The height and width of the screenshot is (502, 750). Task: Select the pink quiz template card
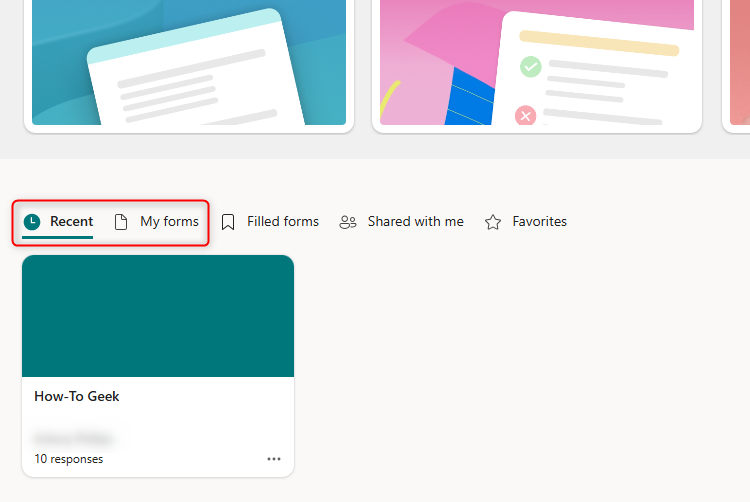tap(537, 66)
